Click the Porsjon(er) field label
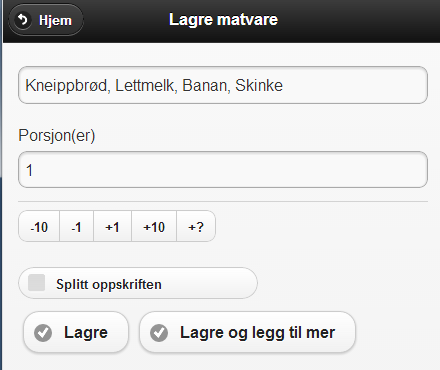The width and height of the screenshot is (440, 370). 57,136
